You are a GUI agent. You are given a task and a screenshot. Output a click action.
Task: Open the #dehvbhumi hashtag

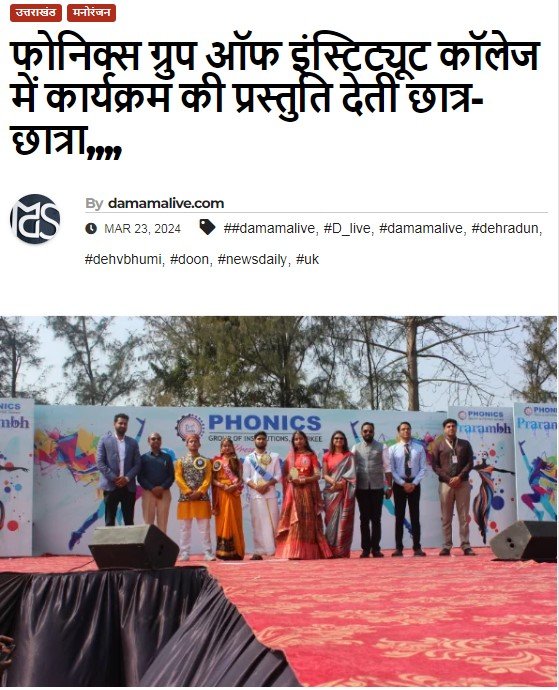point(123,259)
